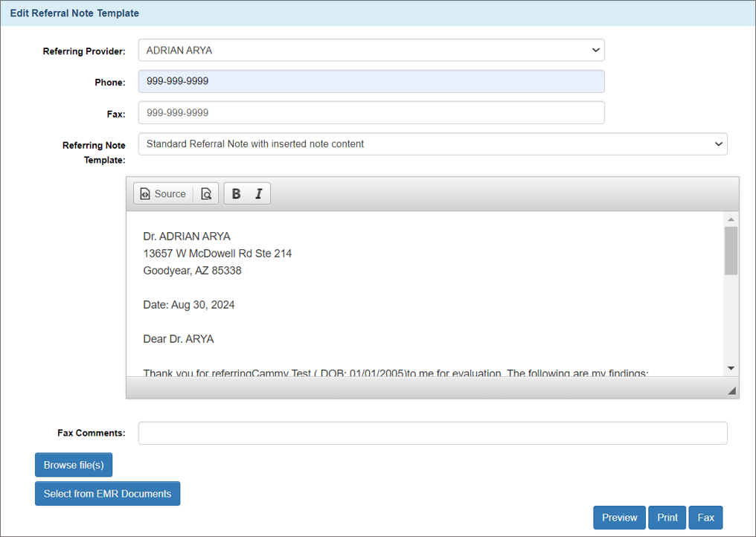Click Select from EMR Documents button

pos(107,494)
